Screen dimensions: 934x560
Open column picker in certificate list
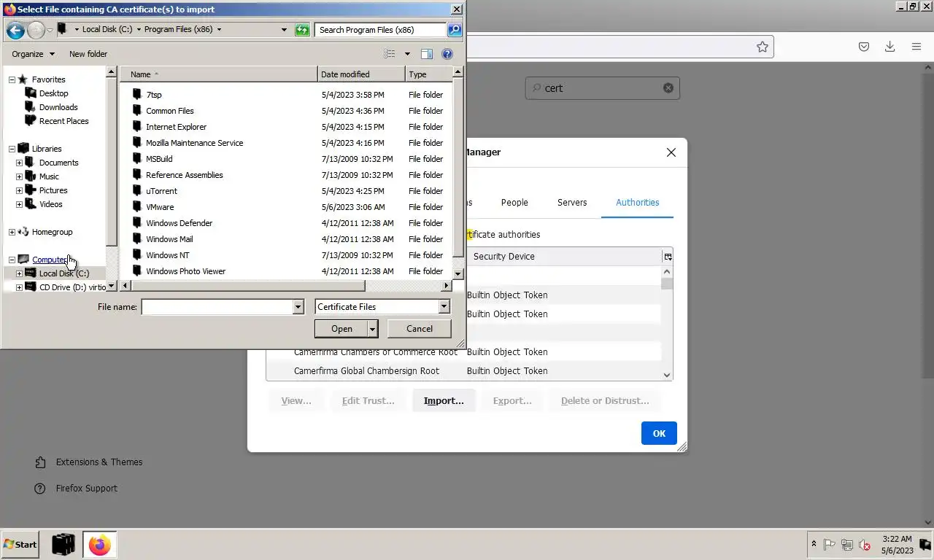pos(668,257)
